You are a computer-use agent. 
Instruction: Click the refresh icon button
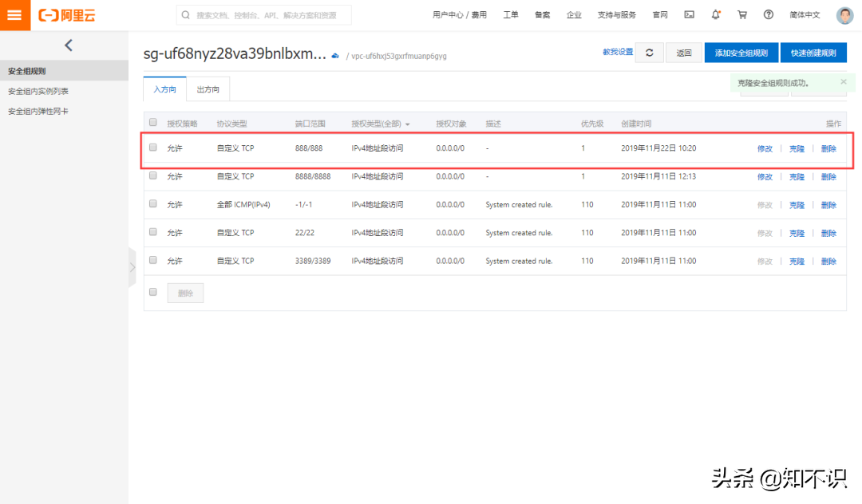click(650, 53)
